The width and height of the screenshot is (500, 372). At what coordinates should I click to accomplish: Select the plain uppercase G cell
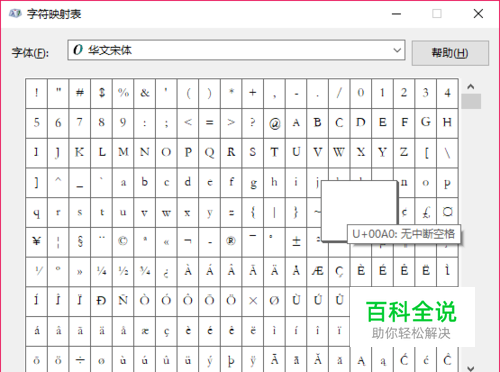[x=425, y=123]
